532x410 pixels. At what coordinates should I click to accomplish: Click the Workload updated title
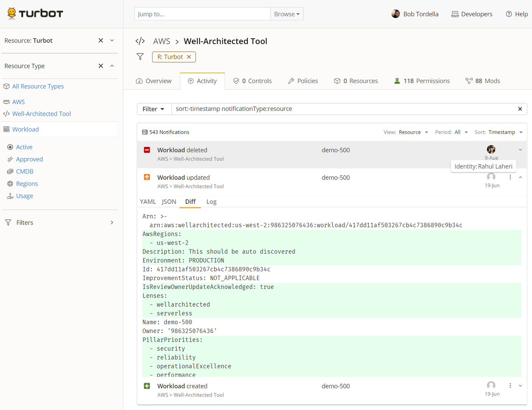coord(183,177)
